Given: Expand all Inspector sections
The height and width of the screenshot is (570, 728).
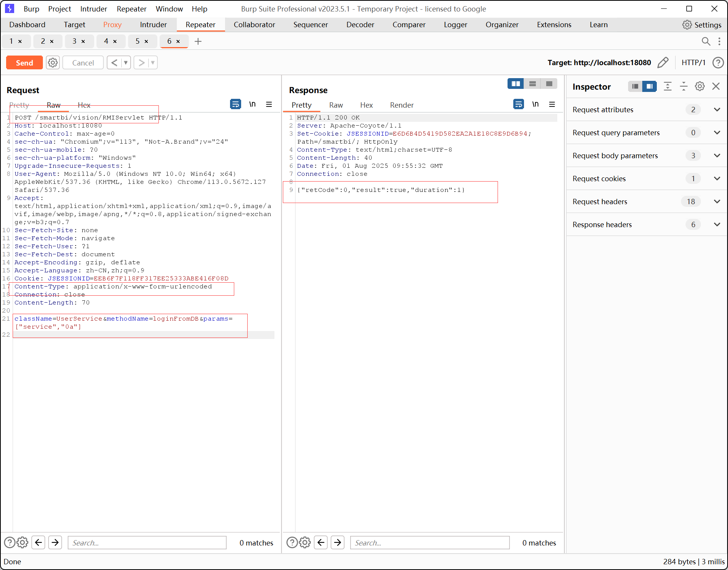Looking at the screenshot, I should click(x=668, y=86).
